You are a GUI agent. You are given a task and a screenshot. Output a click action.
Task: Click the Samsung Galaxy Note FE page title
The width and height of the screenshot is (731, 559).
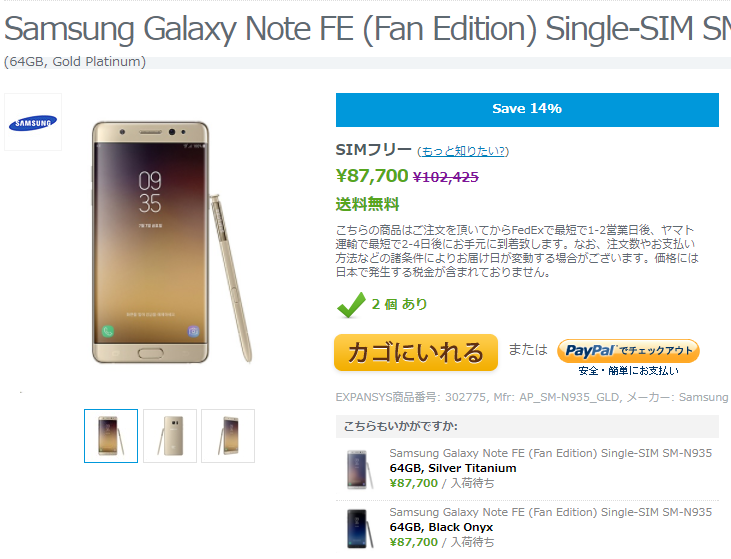pos(367,29)
